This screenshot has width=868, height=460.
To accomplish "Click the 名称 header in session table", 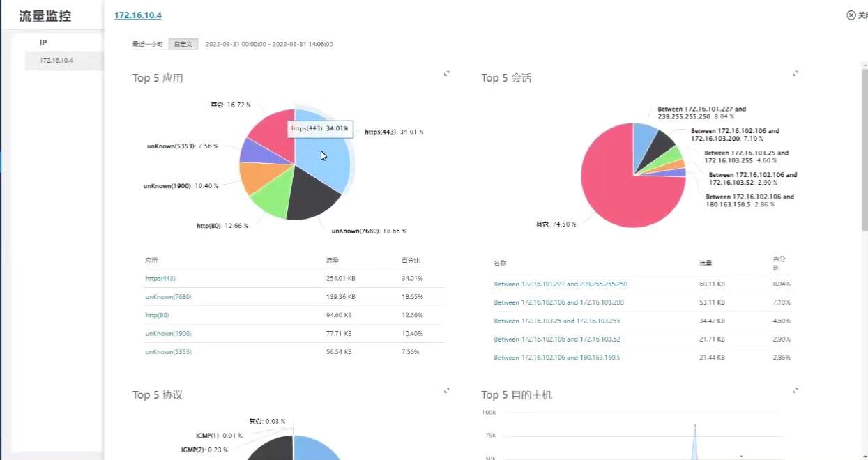I will pos(500,263).
